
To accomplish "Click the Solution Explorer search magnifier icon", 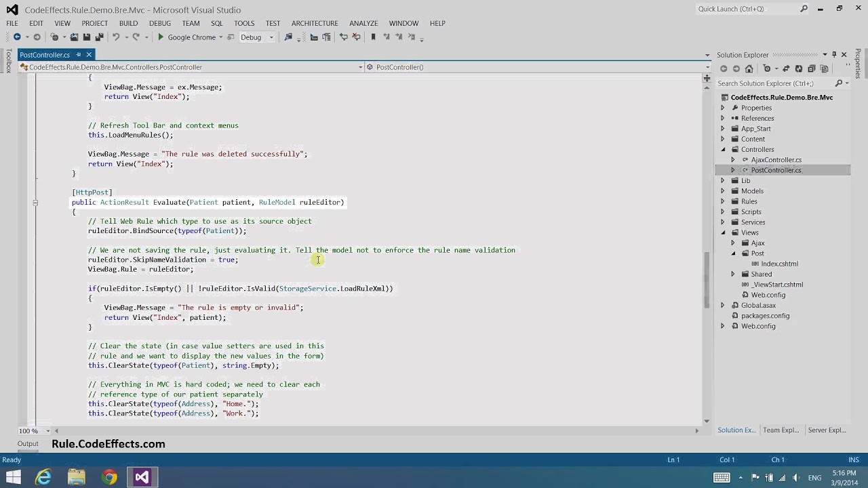I will coord(839,83).
